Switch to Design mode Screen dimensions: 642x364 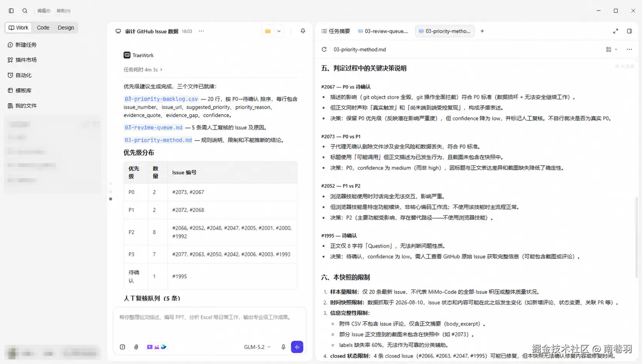(66, 28)
